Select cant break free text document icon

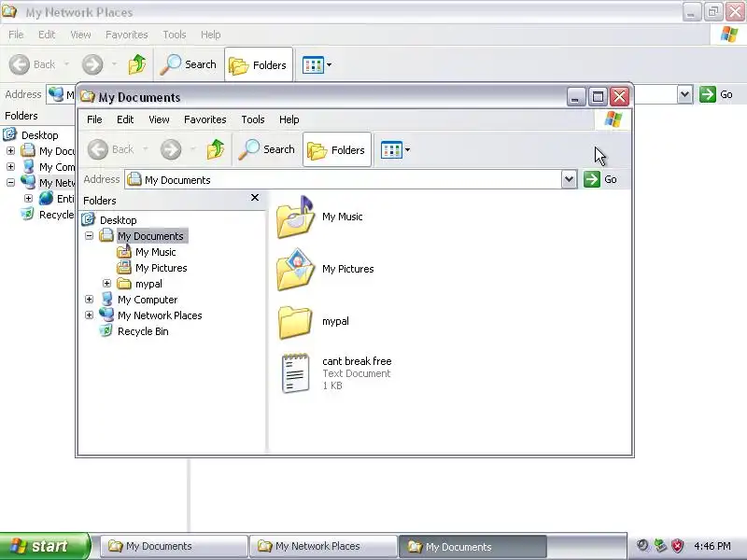click(295, 373)
